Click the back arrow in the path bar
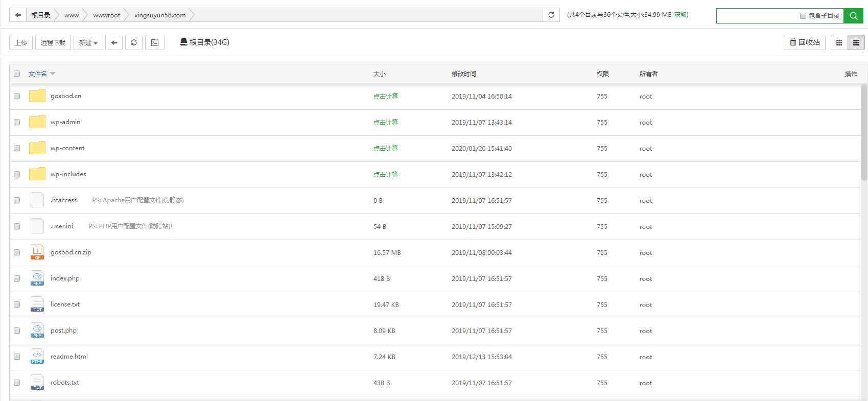The image size is (868, 401). (18, 15)
